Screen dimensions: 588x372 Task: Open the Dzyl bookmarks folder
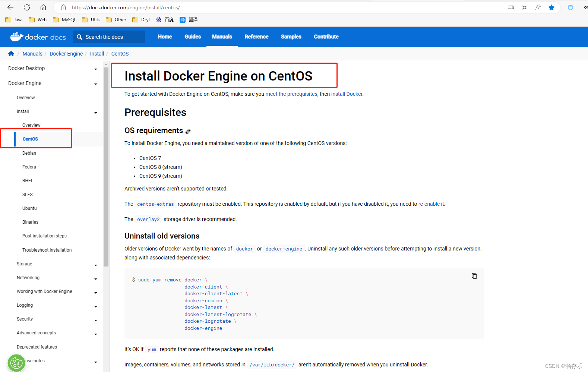tap(141, 20)
